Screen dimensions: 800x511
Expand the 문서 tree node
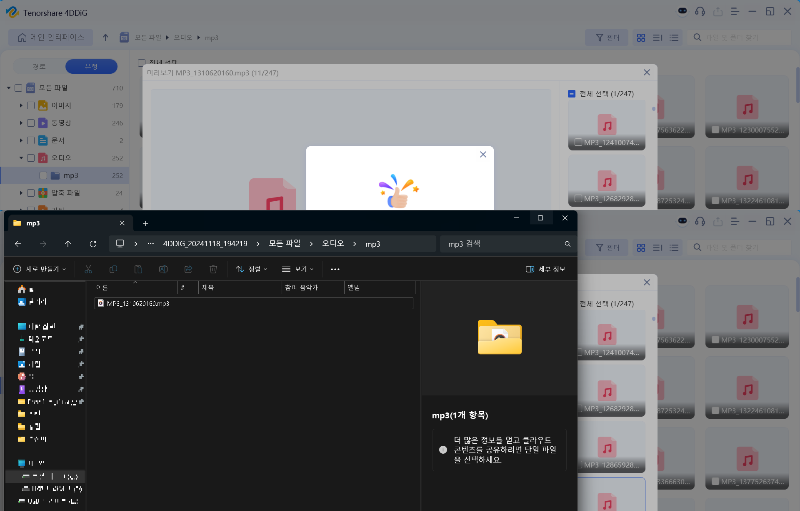[21, 140]
